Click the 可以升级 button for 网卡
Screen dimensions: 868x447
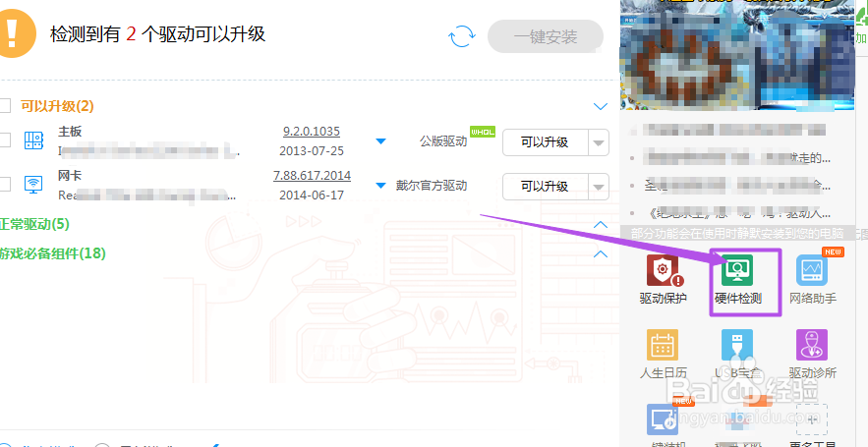[x=545, y=187]
